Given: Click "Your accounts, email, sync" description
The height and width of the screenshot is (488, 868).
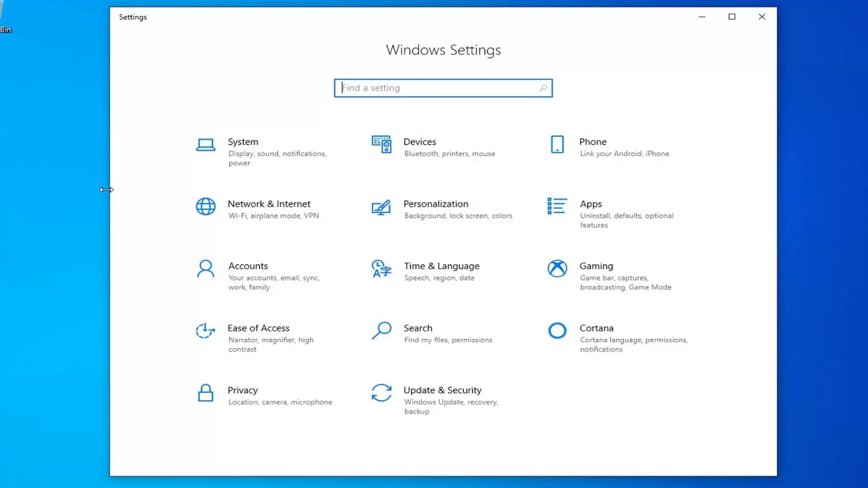Looking at the screenshot, I should (274, 283).
